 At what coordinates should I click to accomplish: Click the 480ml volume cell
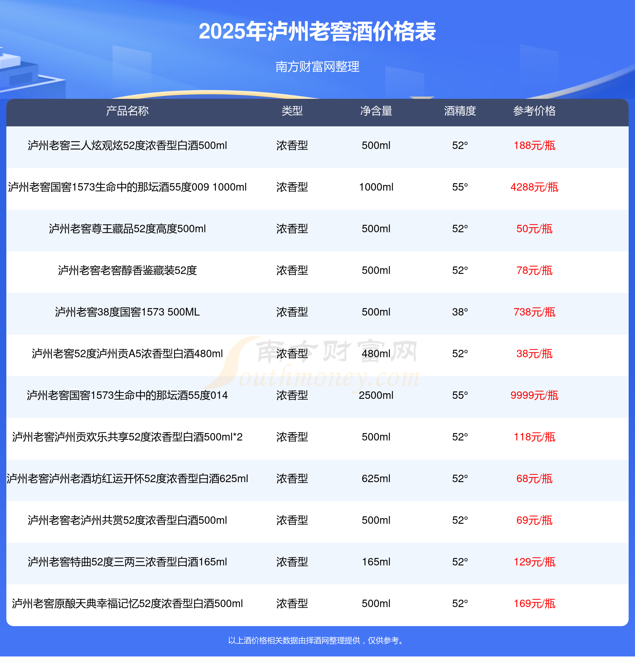[x=376, y=354]
